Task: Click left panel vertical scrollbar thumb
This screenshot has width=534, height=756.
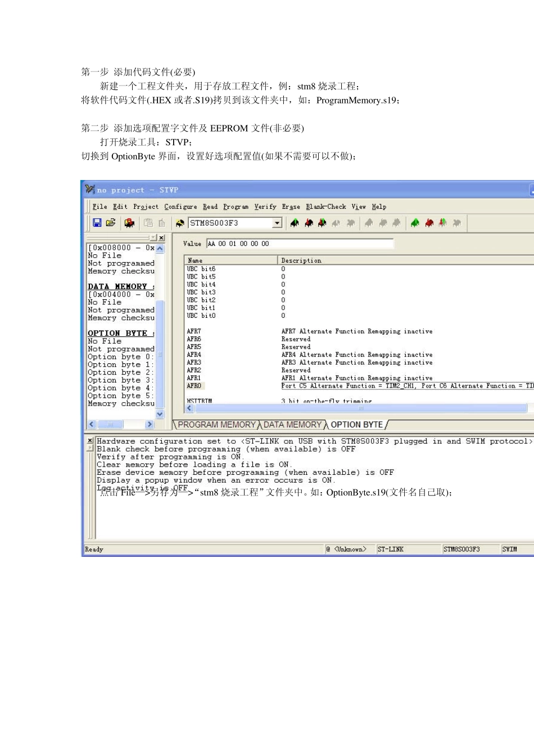Action: 160,354
